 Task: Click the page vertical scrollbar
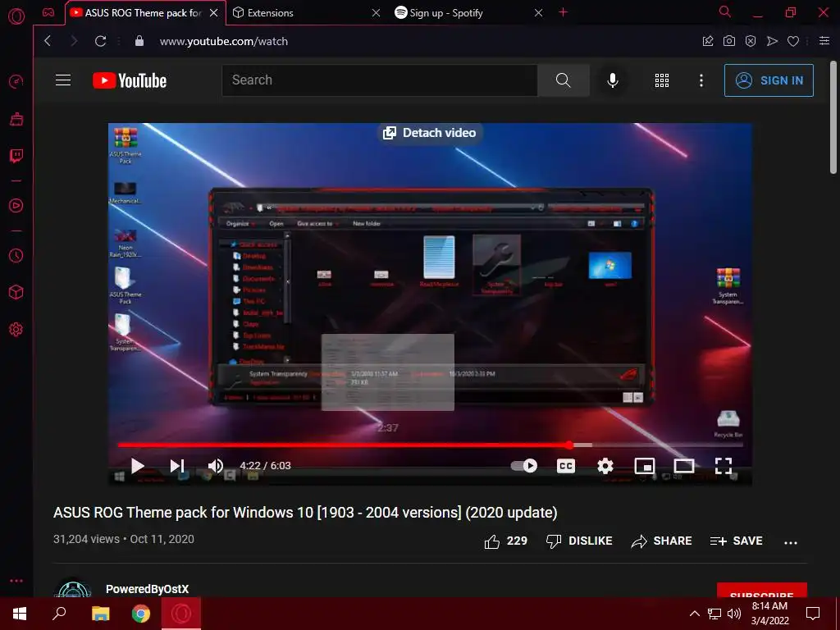pos(833,118)
